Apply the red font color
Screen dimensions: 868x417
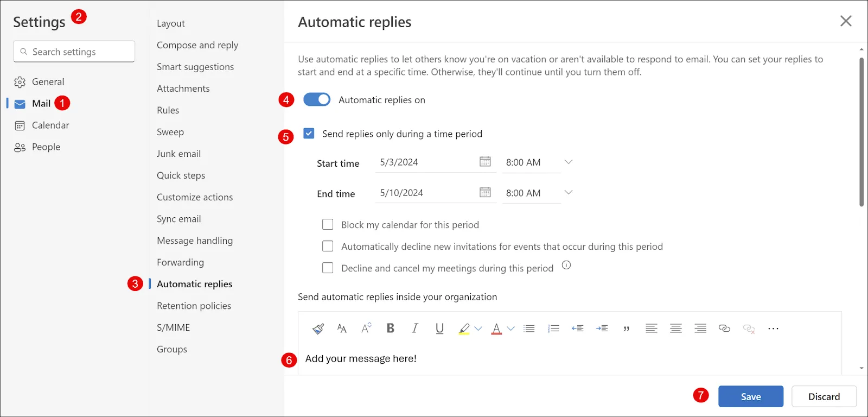coord(496,328)
